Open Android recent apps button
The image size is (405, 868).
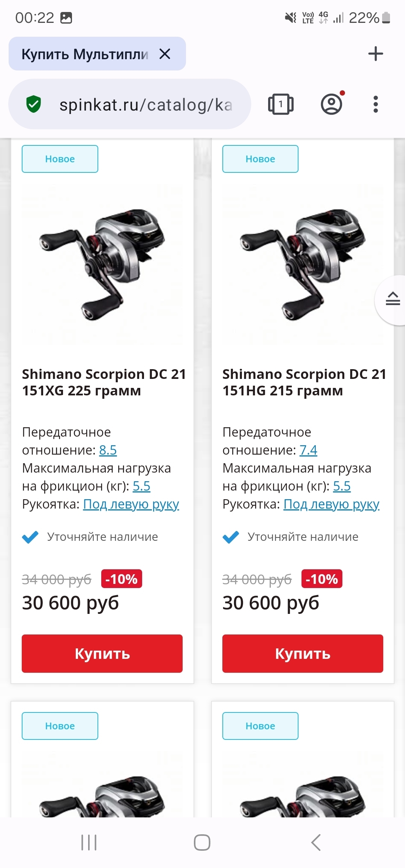(89, 843)
